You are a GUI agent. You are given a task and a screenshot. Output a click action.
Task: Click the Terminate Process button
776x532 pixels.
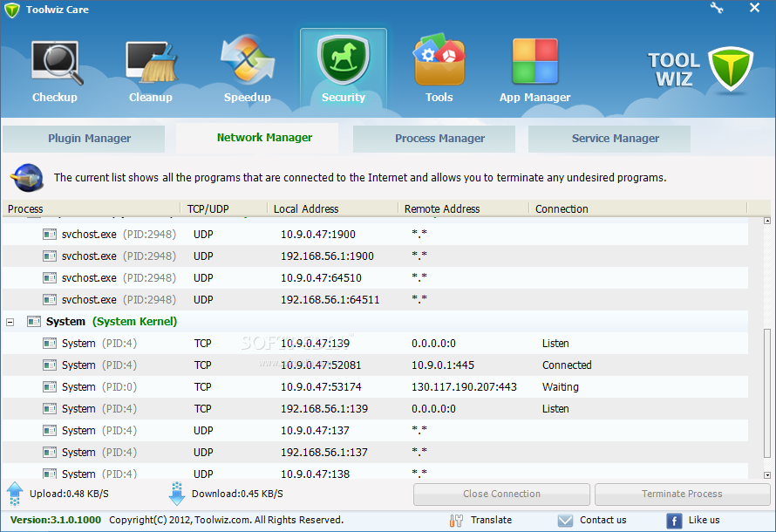pos(682,494)
